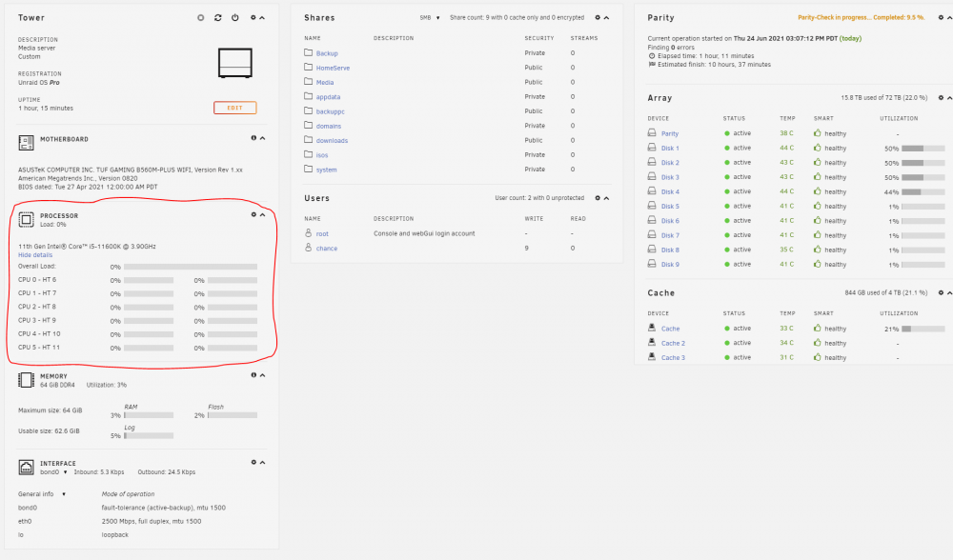Click the EDIT button
The image size is (953, 560).
pos(234,108)
